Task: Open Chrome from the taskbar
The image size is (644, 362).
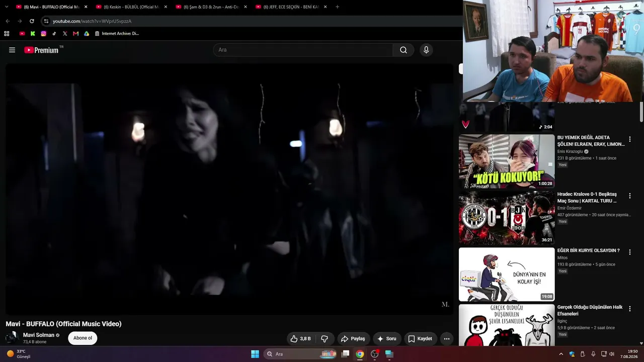Action: [x=360, y=354]
